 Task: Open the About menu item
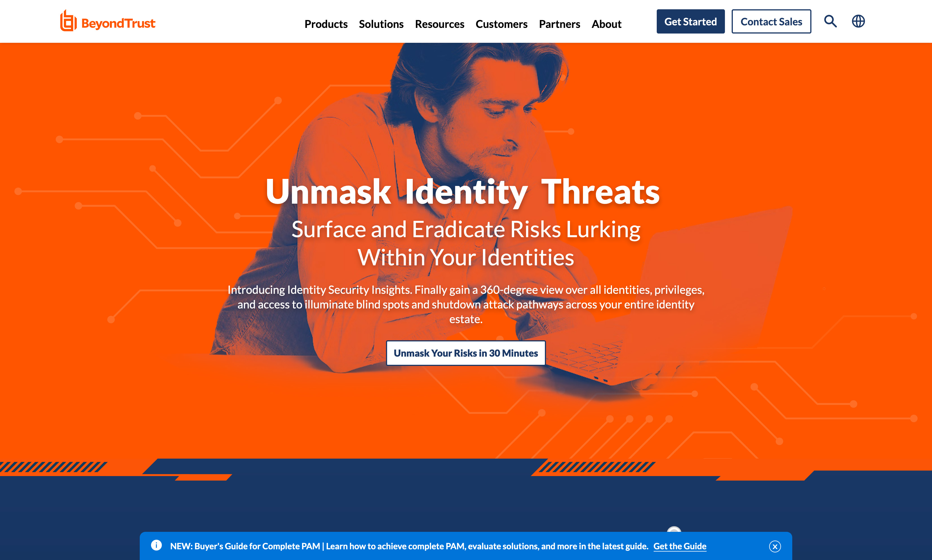click(606, 24)
